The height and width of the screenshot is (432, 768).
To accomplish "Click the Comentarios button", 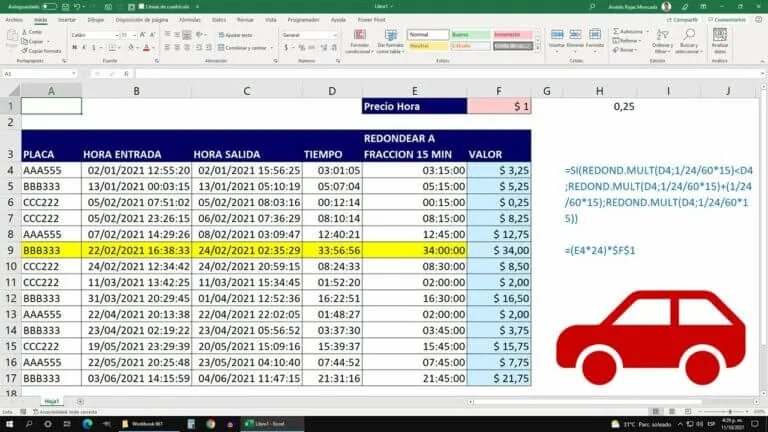I will pyautogui.click(x=727, y=20).
